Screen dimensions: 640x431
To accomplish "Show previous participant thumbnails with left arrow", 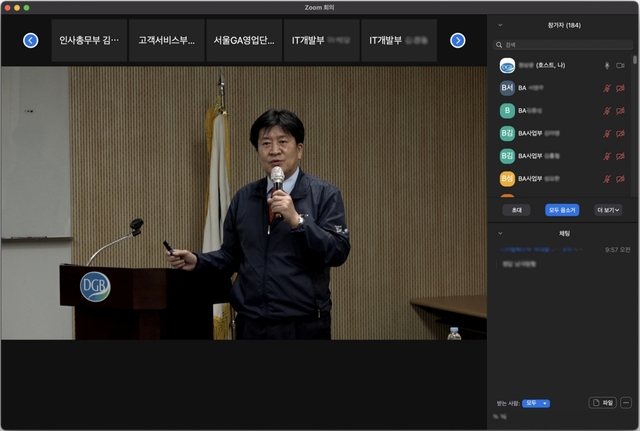I will click(30, 41).
